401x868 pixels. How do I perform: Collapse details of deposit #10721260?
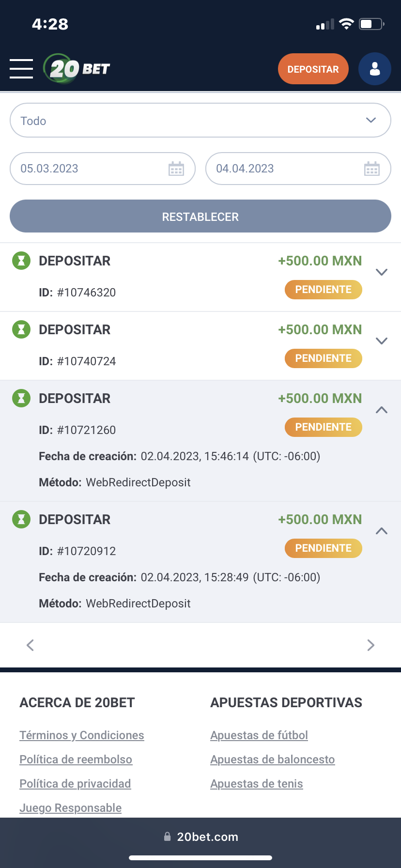coord(382,410)
